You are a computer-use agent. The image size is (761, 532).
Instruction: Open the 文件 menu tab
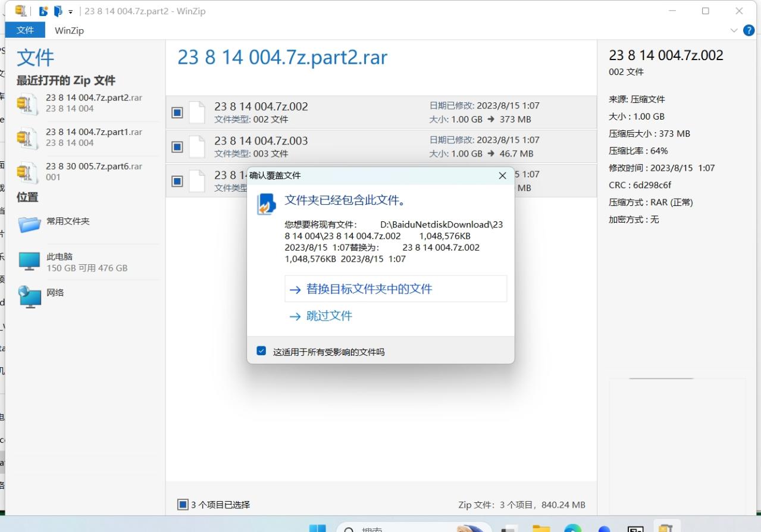(x=25, y=30)
